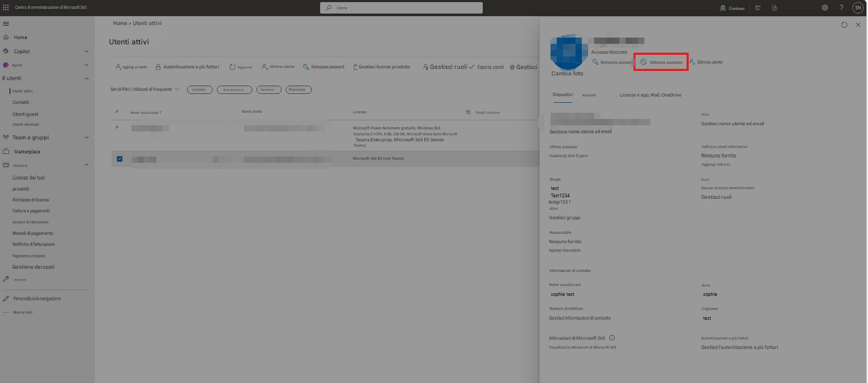Click the Reimposta password key icon in toolbar

coord(306,67)
